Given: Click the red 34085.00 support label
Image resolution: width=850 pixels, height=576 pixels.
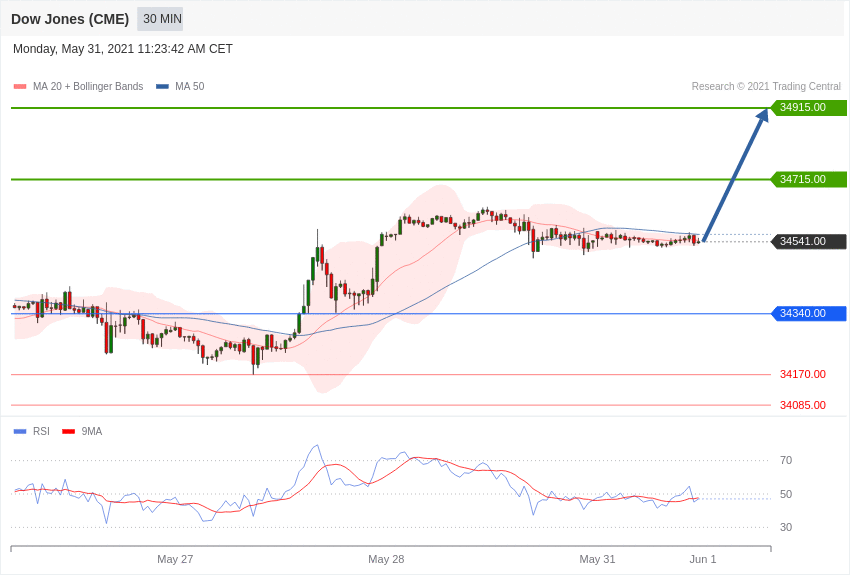Looking at the screenshot, I should [x=802, y=405].
